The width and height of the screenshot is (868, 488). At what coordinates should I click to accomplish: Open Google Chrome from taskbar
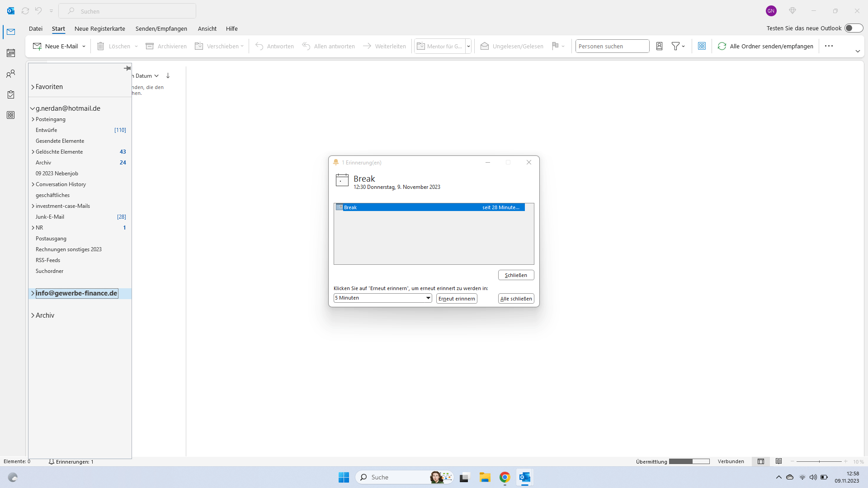pos(505,477)
